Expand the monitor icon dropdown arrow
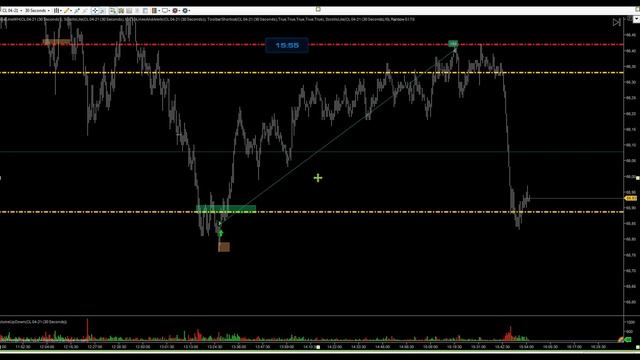640x360 pixels. (x=169, y=11)
